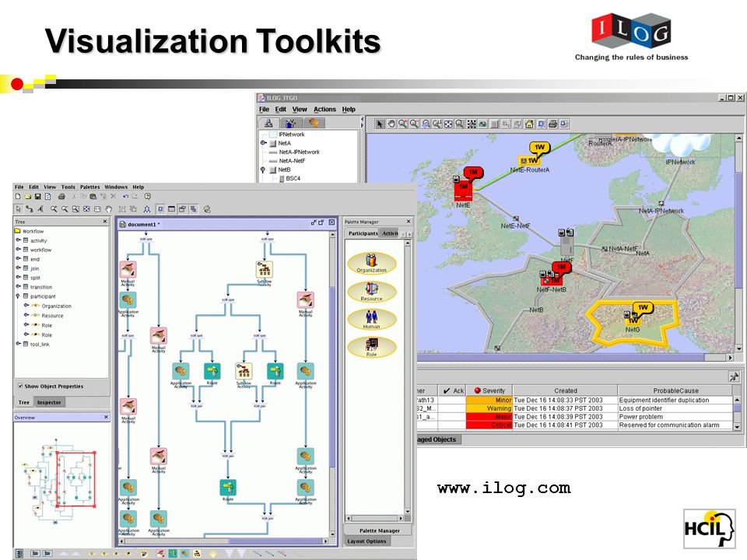Open the Layout Options tab

pos(366,541)
